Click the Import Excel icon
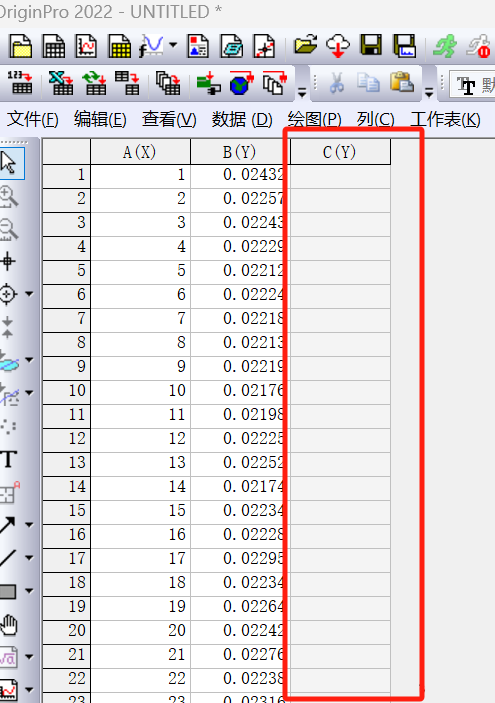Viewport: 495px width, 703px height. pyautogui.click(x=61, y=82)
